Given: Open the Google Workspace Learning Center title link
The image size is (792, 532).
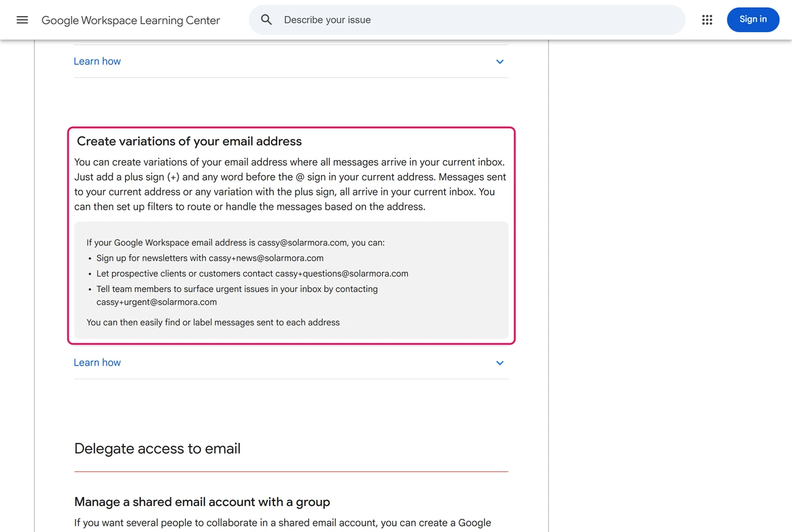Looking at the screenshot, I should click(x=131, y=20).
